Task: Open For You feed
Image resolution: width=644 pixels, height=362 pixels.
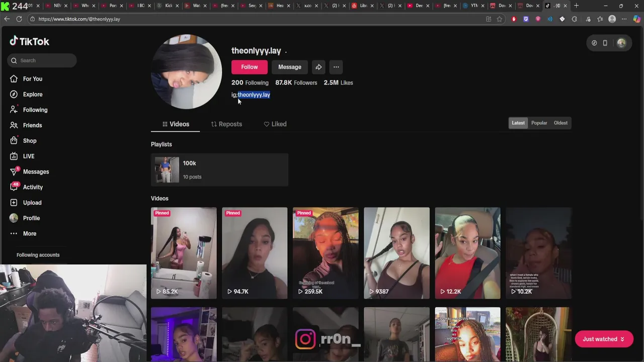Action: [32, 79]
